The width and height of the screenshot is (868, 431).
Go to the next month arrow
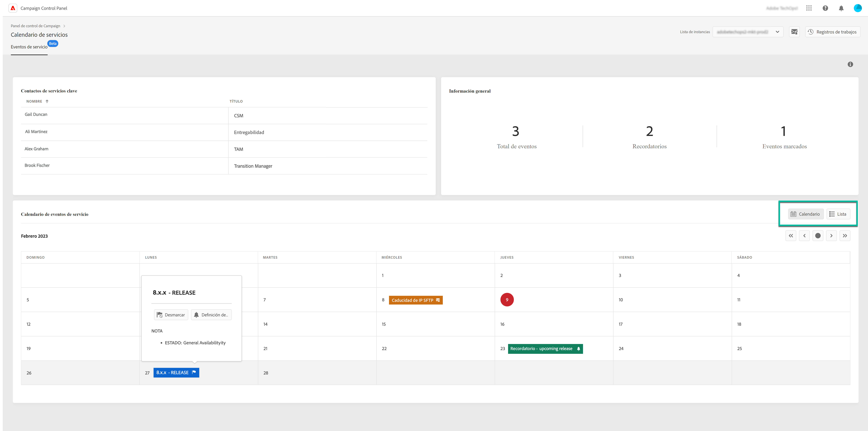(831, 236)
